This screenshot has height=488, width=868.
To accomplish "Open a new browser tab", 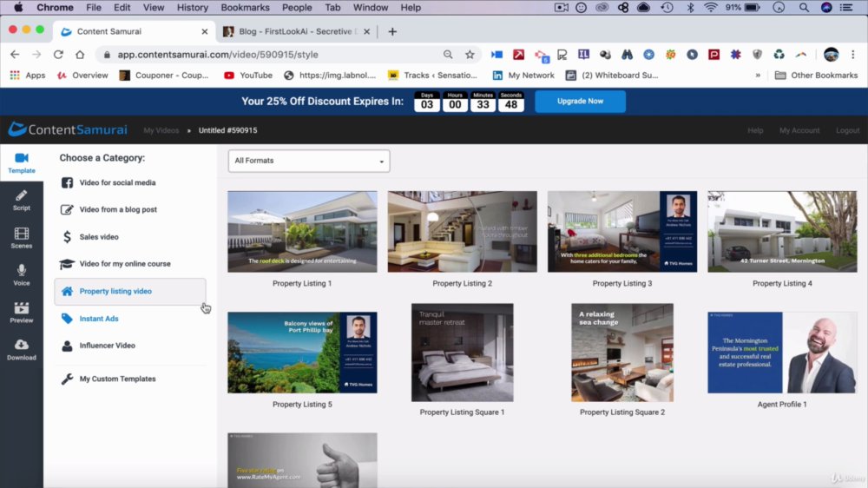I will pos(392,31).
